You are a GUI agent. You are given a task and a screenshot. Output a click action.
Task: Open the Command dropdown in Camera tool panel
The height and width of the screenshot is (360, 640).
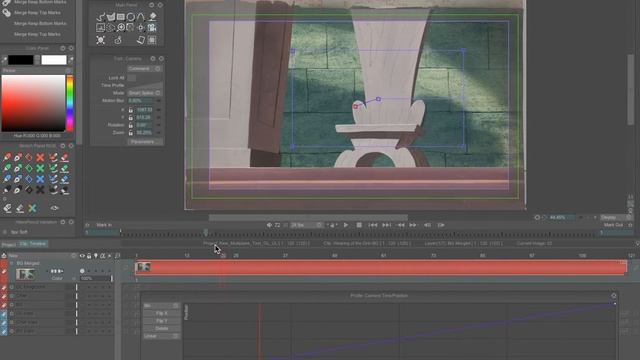(144, 69)
